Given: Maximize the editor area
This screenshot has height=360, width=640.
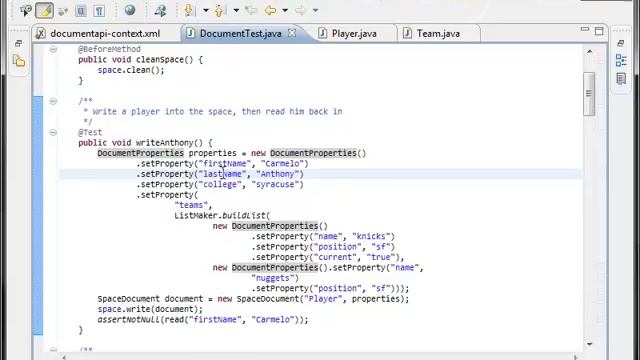Looking at the screenshot, I should [x=599, y=31].
